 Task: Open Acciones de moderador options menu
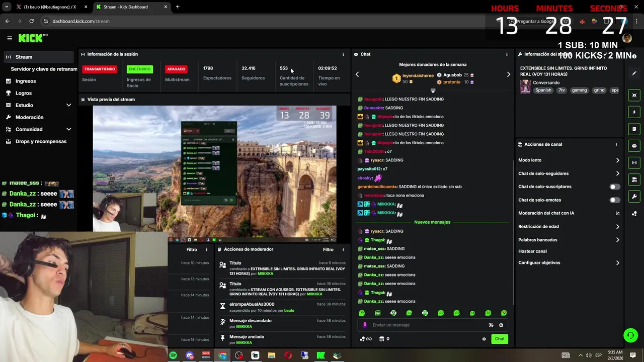coord(343,249)
